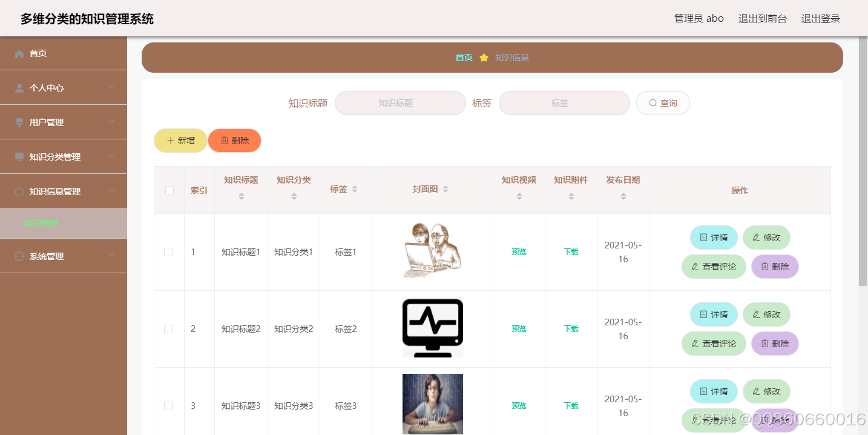The image size is (868, 435).
Task: Click 预览 for 知识标题3 video
Action: [519, 406]
